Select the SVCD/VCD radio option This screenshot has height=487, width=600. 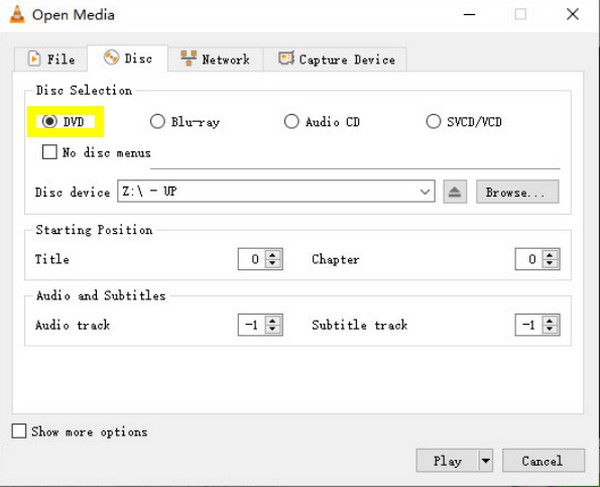[433, 122]
